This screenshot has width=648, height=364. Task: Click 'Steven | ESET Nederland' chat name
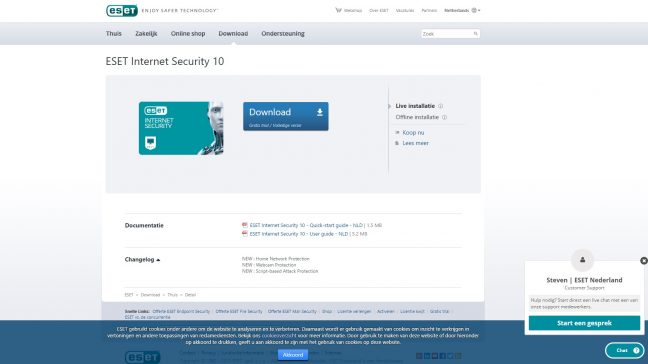[x=584, y=280]
